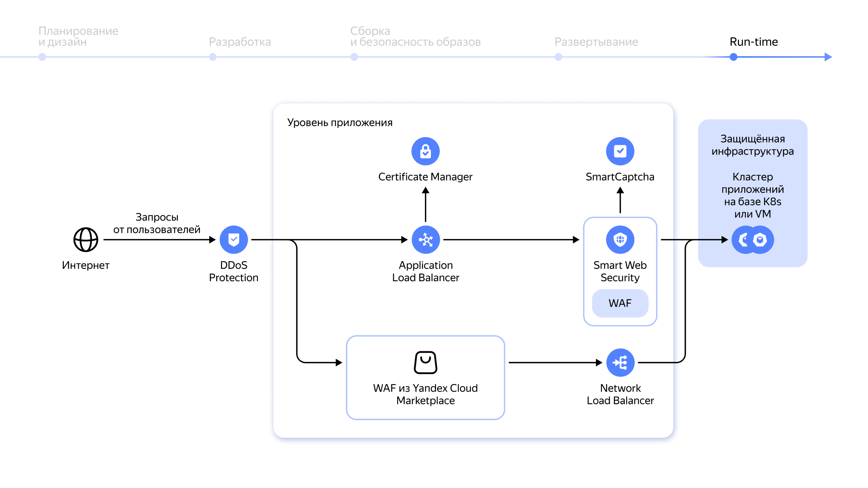
Task: Click the Развертывание stage label
Action: pos(596,42)
